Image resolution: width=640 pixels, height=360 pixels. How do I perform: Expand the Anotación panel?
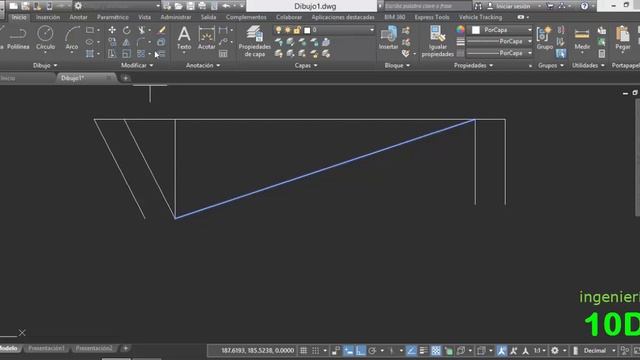point(203,65)
